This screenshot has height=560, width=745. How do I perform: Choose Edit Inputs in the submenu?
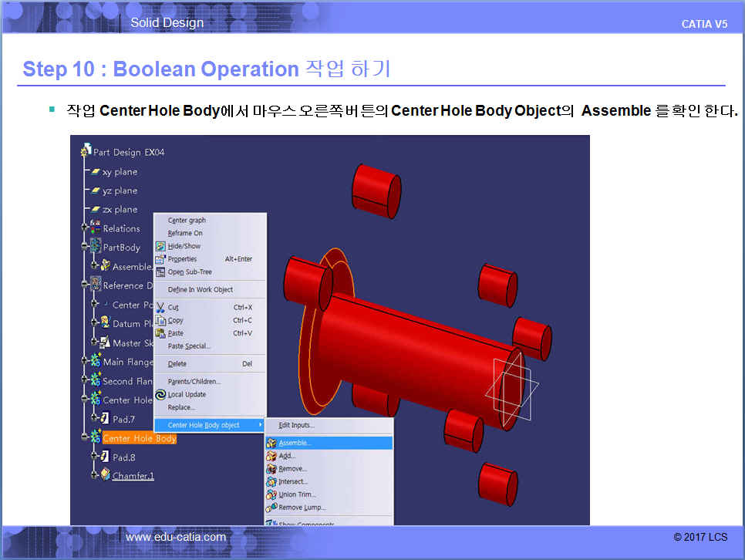(x=296, y=425)
